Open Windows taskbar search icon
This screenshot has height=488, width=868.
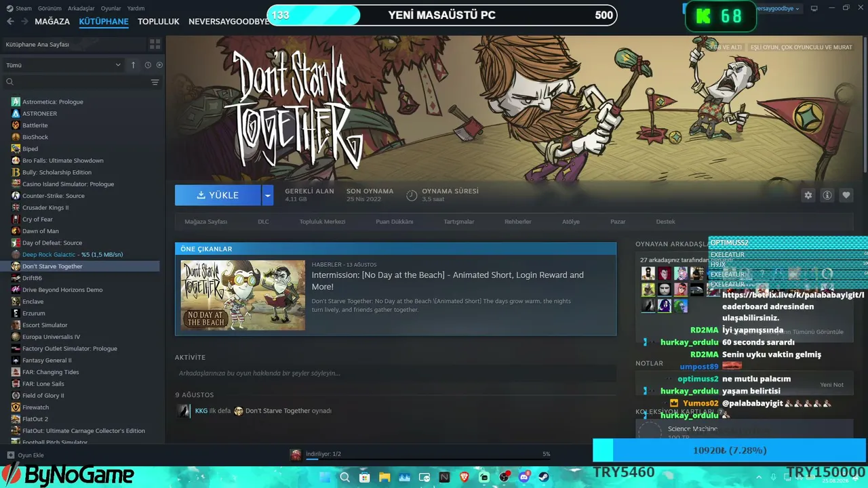tap(345, 477)
